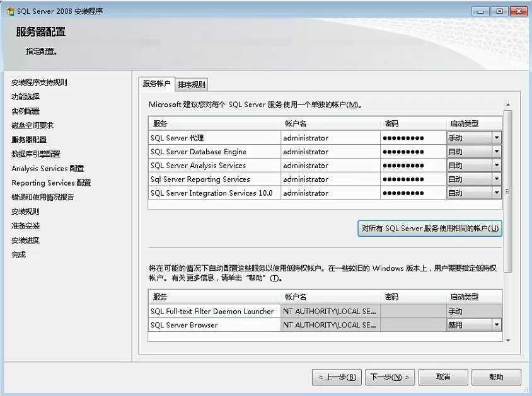Click the scroll up arrow of the panel
Image resolution: width=532 pixels, height=396 pixels.
508,105
